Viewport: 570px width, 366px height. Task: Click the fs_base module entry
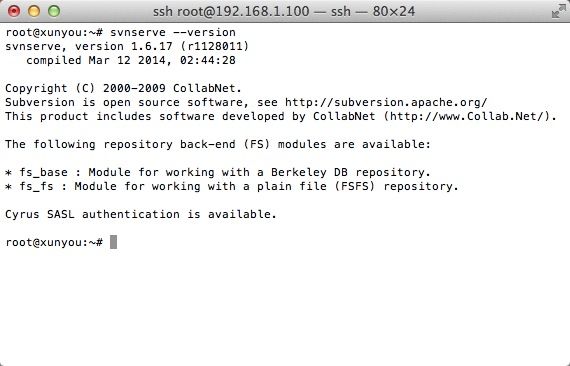click(218, 172)
